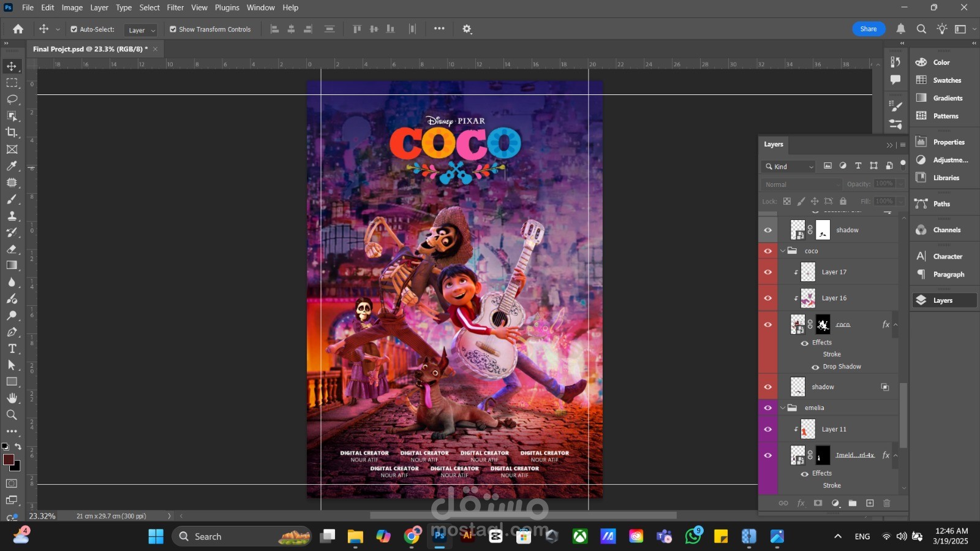
Task: Collapse the coco group
Action: pyautogui.click(x=782, y=251)
